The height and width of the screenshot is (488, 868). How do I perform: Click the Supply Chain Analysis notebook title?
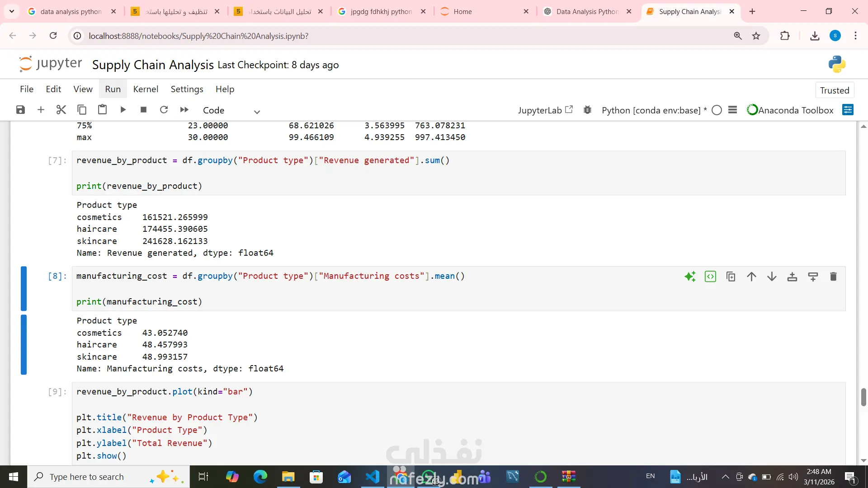153,65
